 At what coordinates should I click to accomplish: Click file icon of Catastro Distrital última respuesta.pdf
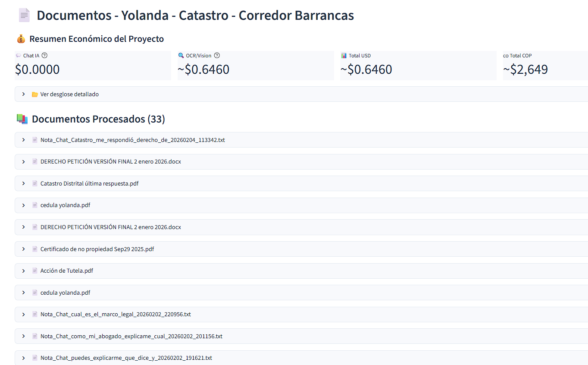click(x=35, y=184)
